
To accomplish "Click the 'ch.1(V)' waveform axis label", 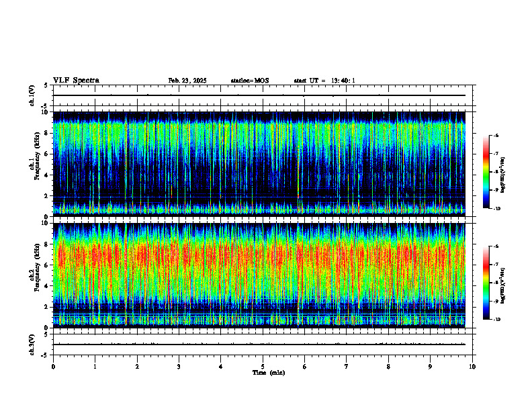I will (x=32, y=95).
